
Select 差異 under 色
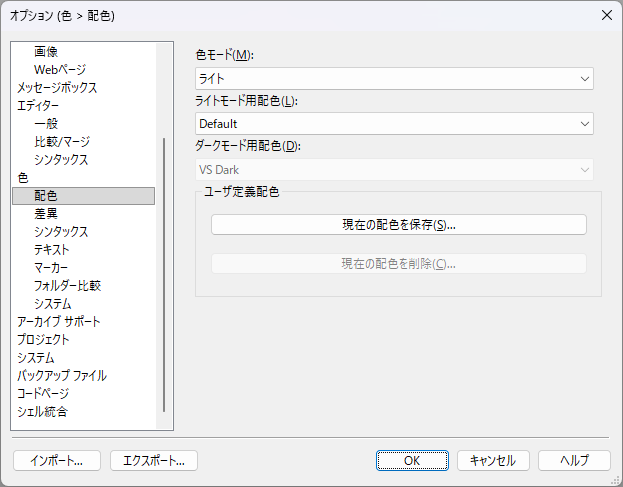46,214
